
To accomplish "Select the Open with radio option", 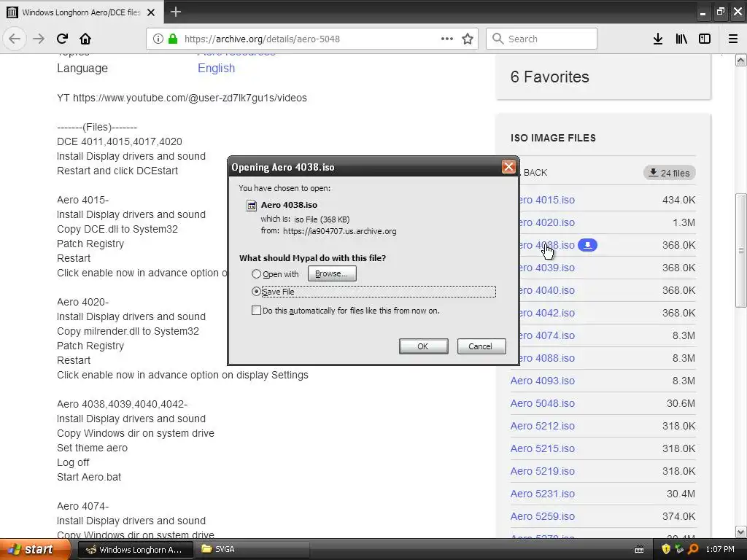I will (x=256, y=274).
